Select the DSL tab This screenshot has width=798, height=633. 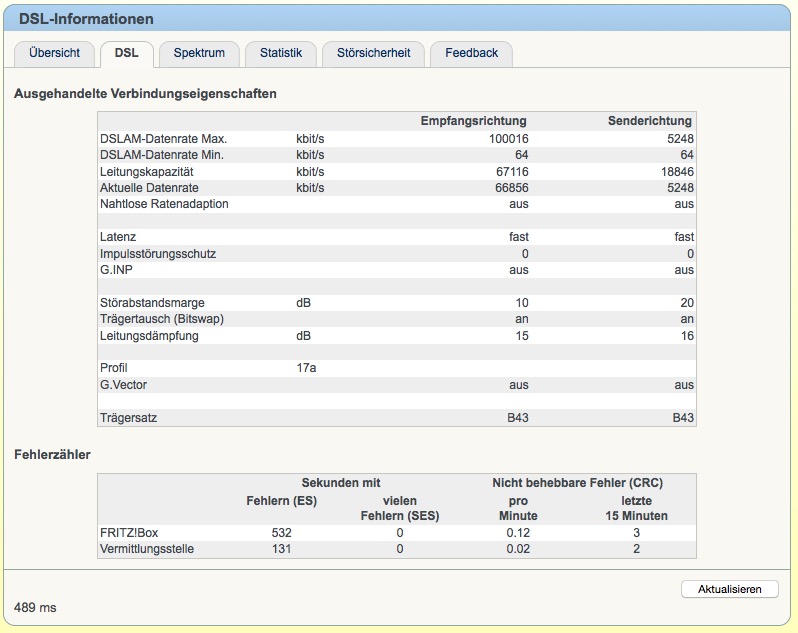pyautogui.click(x=127, y=53)
